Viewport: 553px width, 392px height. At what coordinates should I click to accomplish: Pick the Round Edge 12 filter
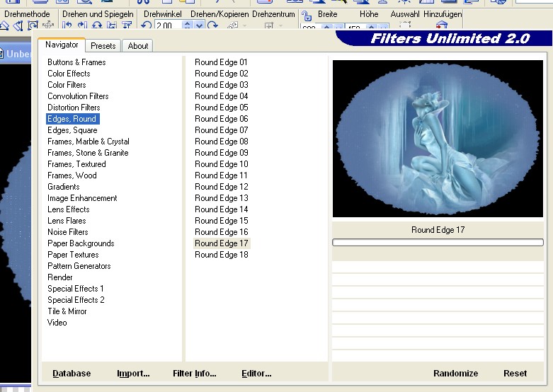pos(221,187)
